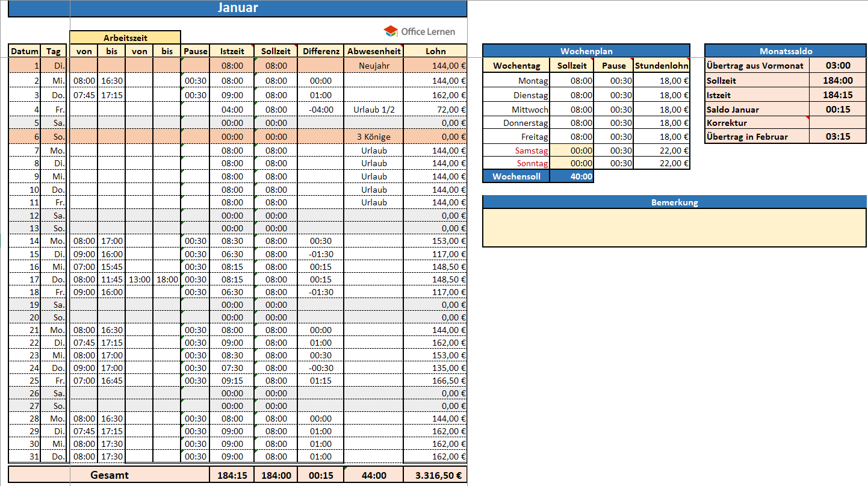Image resolution: width=868 pixels, height=486 pixels.
Task: Click the Gesamt Abwesenheit 44:00 cell
Action: pyautogui.click(x=374, y=475)
